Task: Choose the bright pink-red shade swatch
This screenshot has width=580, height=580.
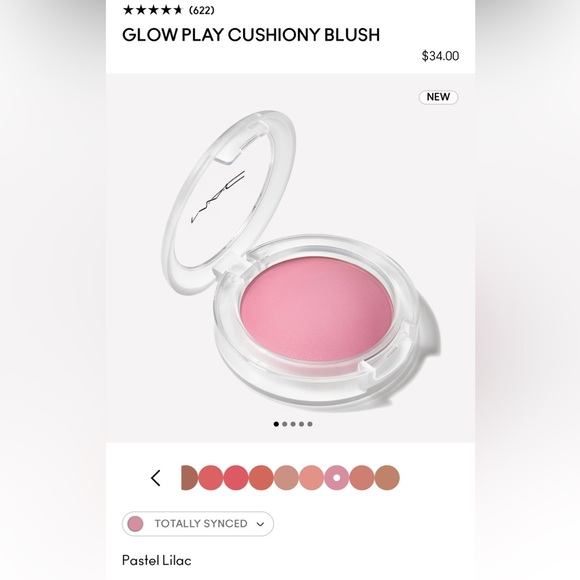Action: tap(236, 478)
